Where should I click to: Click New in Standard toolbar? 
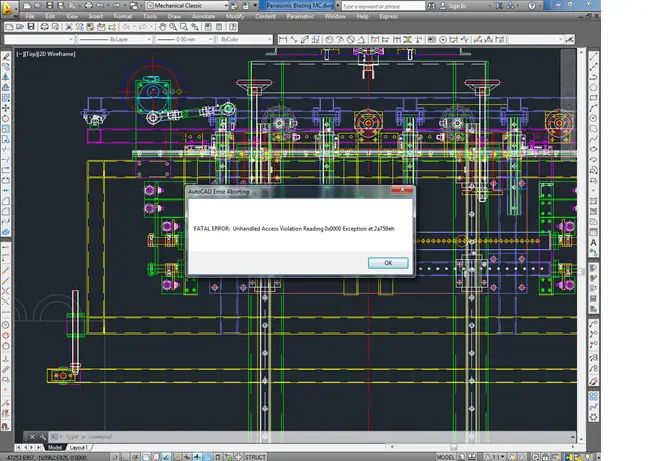coord(9,27)
